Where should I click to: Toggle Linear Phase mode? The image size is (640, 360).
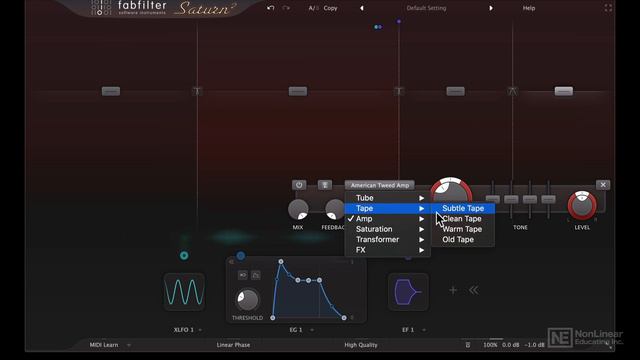click(233, 345)
